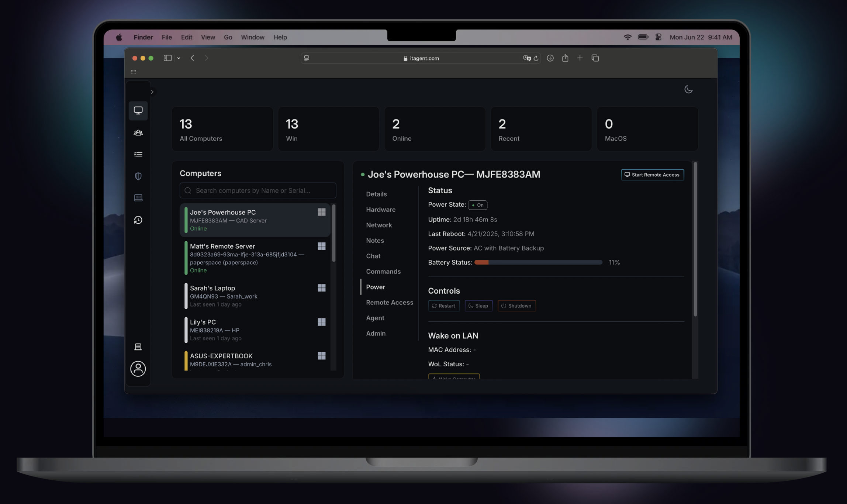Click the Safari downloads icon
Image resolution: width=847 pixels, height=504 pixels.
[x=550, y=58]
